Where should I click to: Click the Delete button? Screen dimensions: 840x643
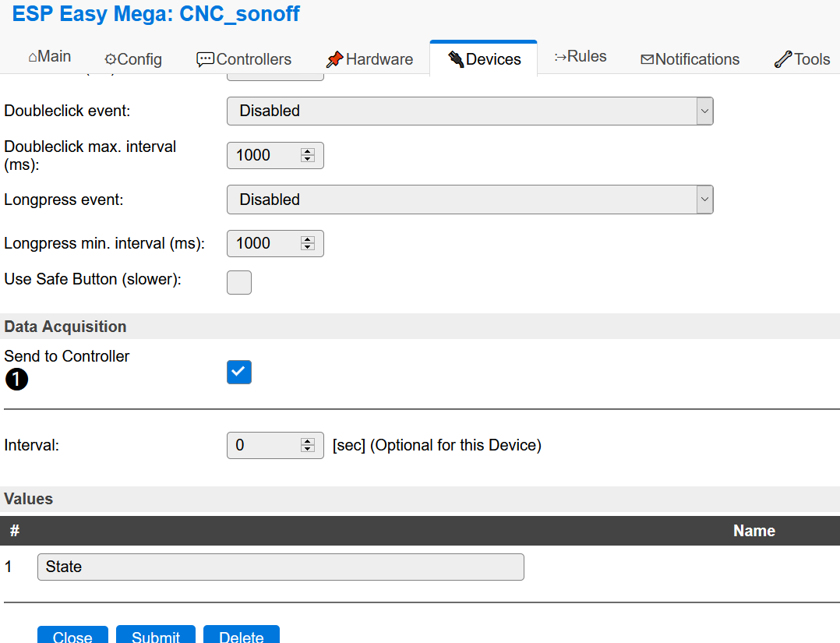click(242, 635)
